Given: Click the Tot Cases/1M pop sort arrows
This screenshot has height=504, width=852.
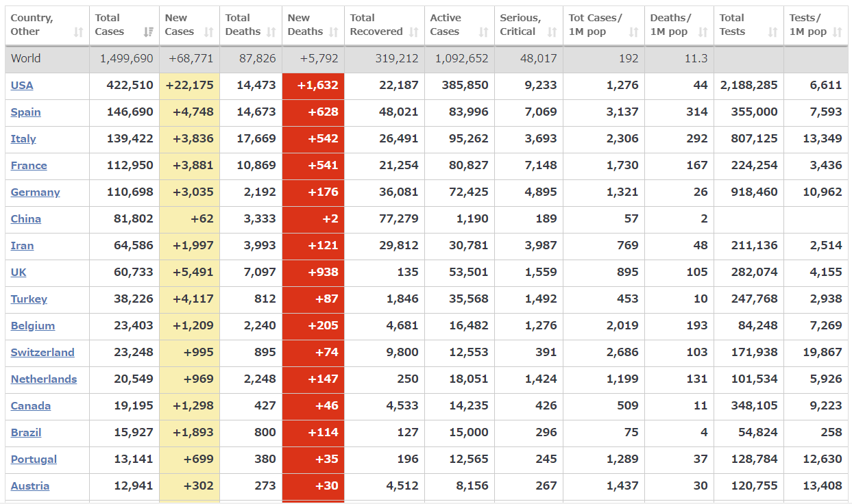Looking at the screenshot, I should click(634, 32).
